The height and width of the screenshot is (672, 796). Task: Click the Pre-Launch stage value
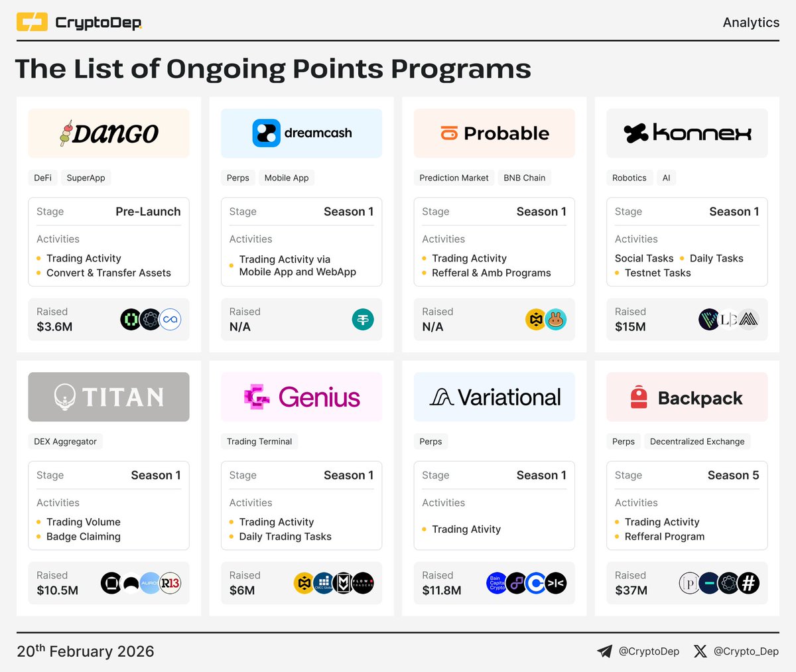pyautogui.click(x=148, y=212)
